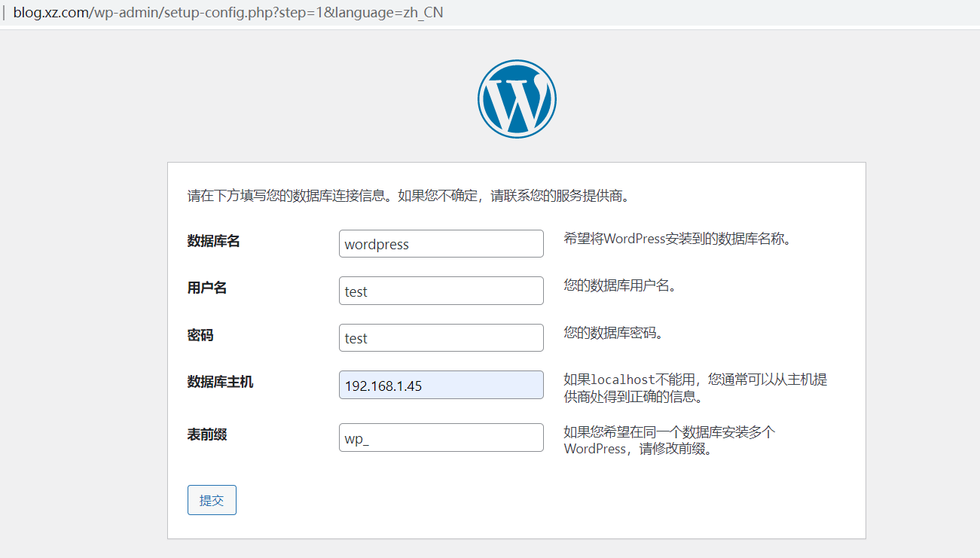Click the 数据库主机 label
This screenshot has height=558, width=980.
[221, 382]
